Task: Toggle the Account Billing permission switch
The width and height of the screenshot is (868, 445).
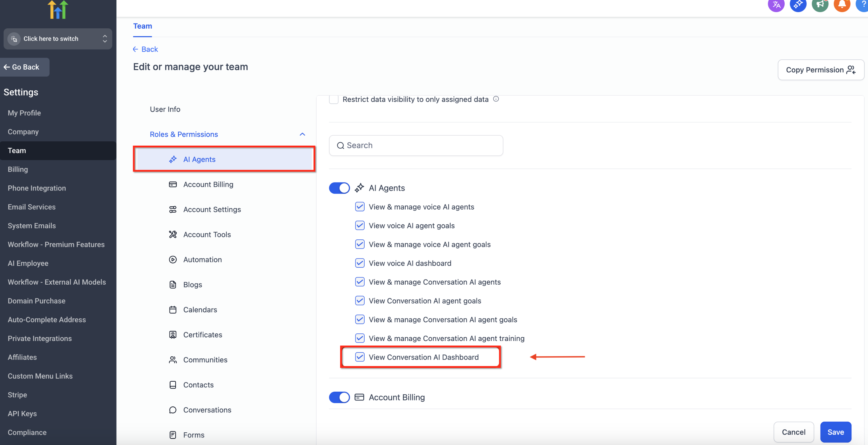Action: (339, 397)
